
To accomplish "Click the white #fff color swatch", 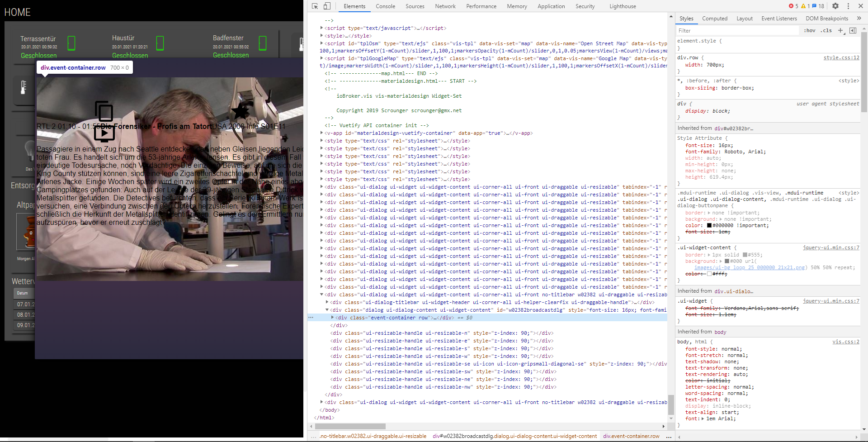I will 709,274.
